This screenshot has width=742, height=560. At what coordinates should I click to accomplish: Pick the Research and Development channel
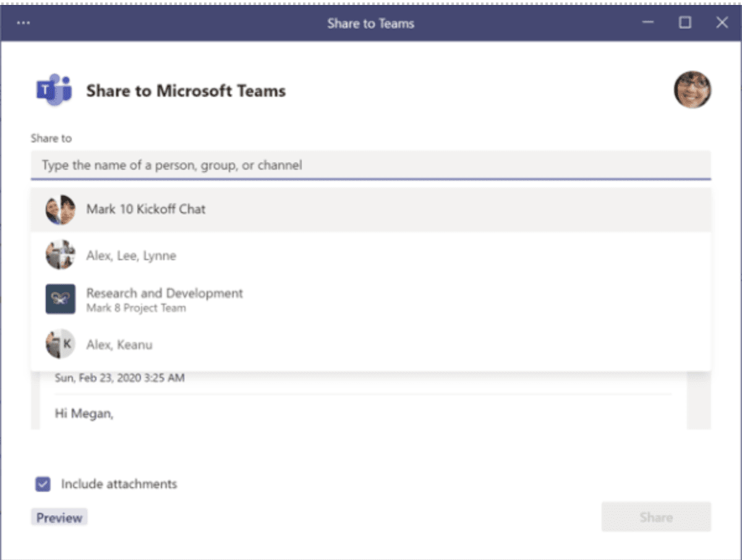[371, 299]
